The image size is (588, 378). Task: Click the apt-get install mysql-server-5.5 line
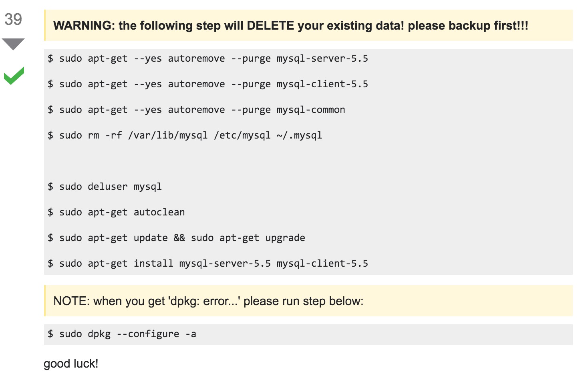click(208, 263)
